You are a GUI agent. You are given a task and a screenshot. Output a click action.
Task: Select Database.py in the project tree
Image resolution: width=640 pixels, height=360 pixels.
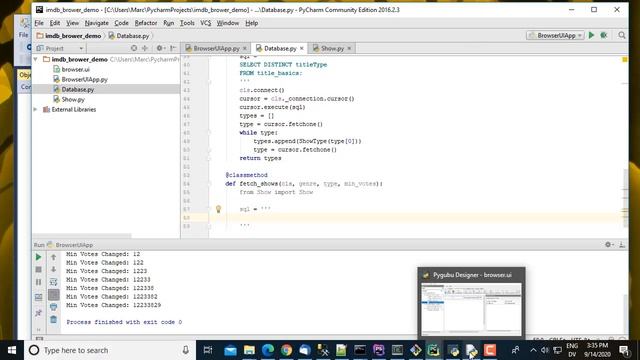(x=78, y=89)
